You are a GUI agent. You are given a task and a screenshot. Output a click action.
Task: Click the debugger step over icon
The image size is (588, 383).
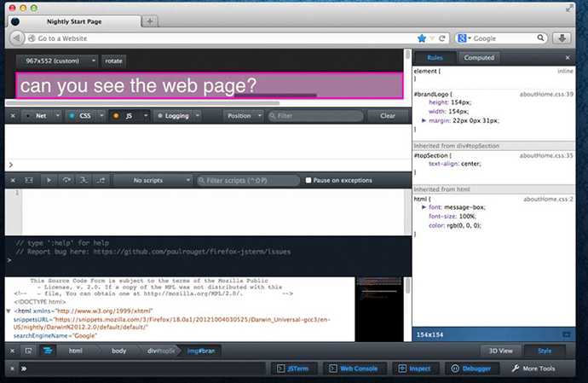click(x=66, y=180)
